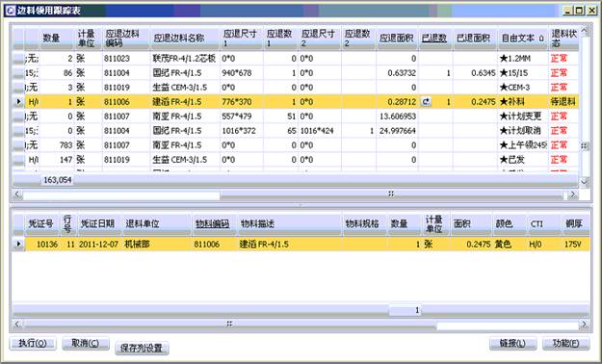Select row selector of the 811023 row
Screen dimensions: 602x364
[x=18, y=59]
